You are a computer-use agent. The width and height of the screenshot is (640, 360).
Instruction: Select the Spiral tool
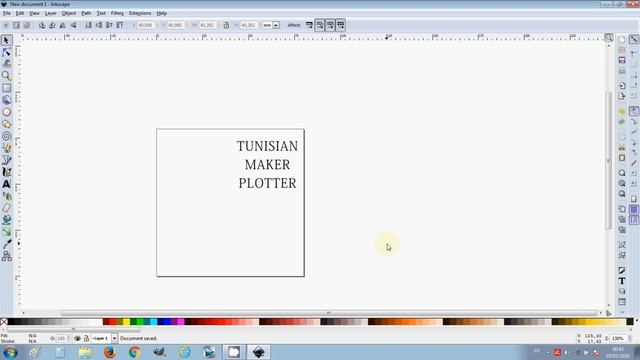click(6, 136)
